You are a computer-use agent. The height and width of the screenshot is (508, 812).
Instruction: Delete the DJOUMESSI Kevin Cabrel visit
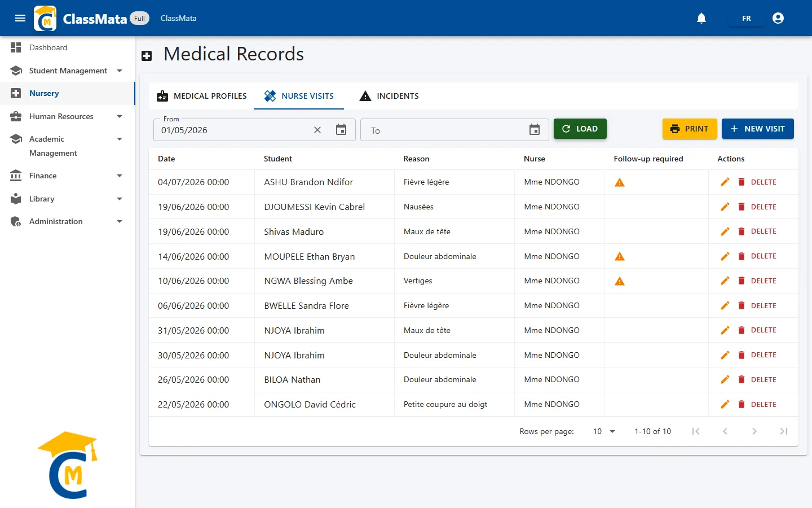(757, 207)
